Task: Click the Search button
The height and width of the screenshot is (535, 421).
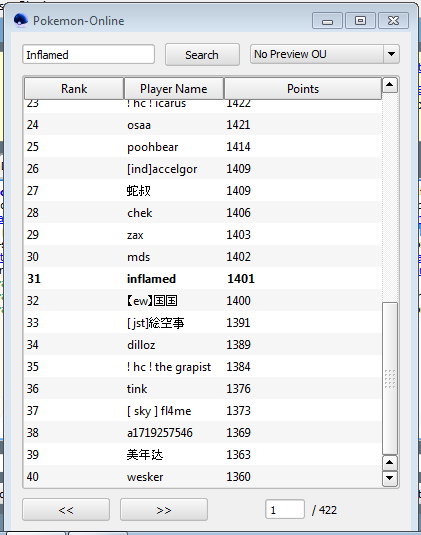Action: [202, 55]
